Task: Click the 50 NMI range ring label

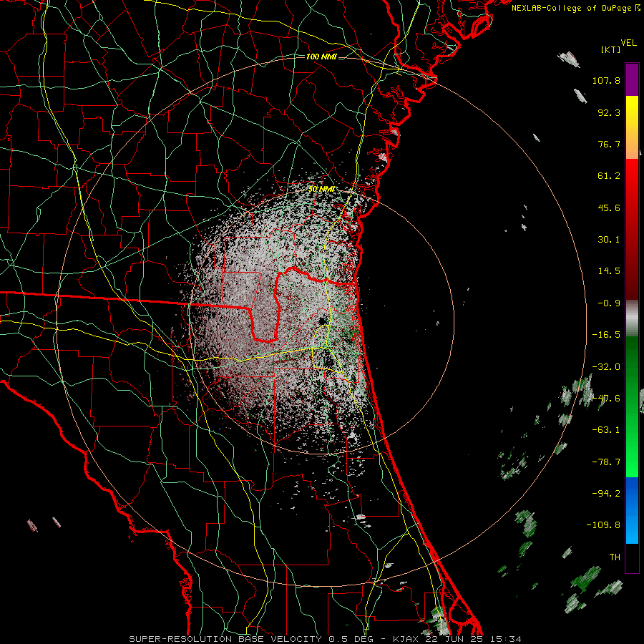Action: tap(321, 190)
